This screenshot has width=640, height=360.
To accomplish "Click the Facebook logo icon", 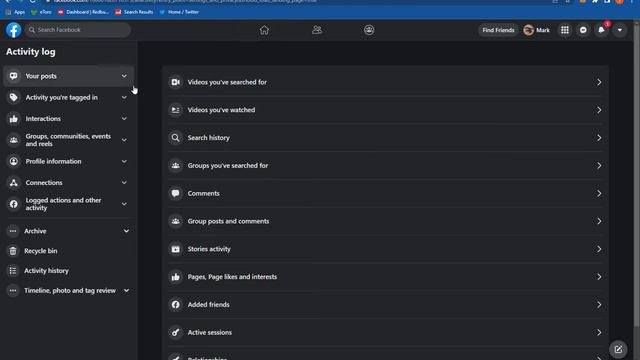I will (x=13, y=30).
